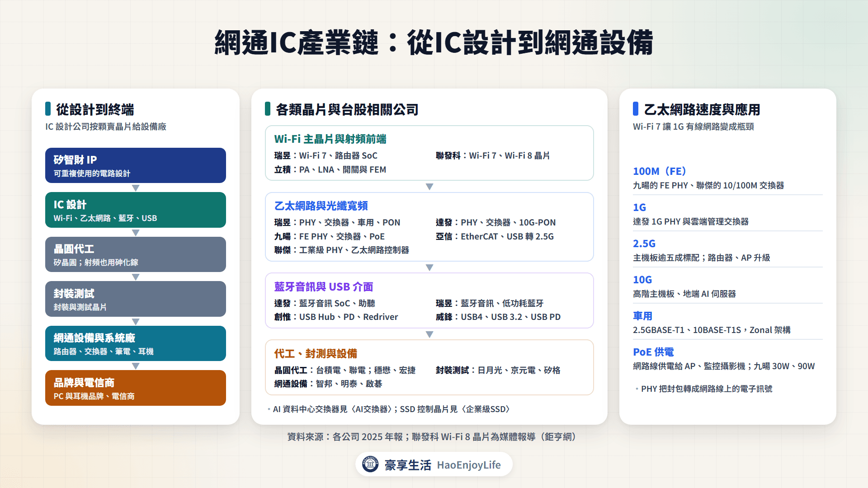Click the 資料來源 source citation line
Image resolution: width=868 pixels, height=488 pixels.
(x=434, y=437)
